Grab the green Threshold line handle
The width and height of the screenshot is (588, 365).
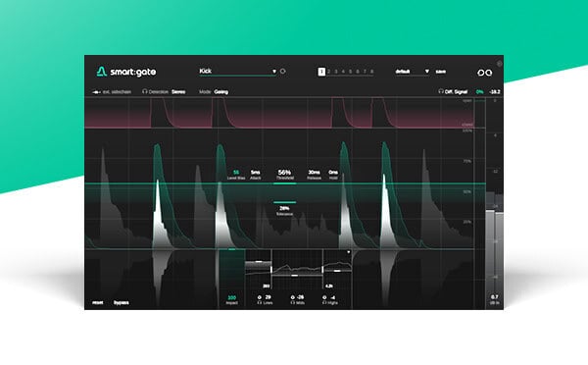tap(284, 183)
